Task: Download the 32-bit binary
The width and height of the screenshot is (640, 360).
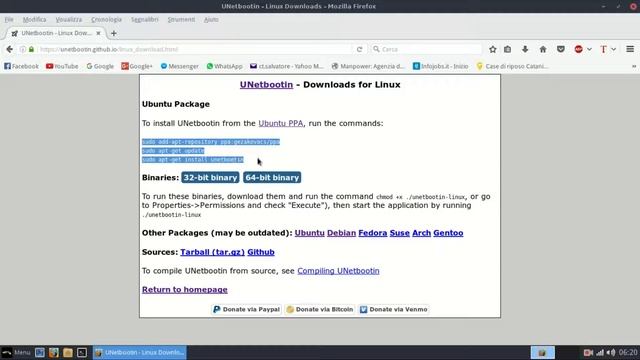Action: pos(210,178)
